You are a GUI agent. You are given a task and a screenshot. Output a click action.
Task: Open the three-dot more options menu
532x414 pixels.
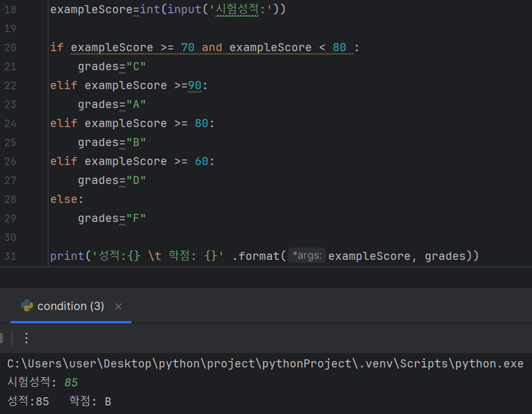click(26, 338)
